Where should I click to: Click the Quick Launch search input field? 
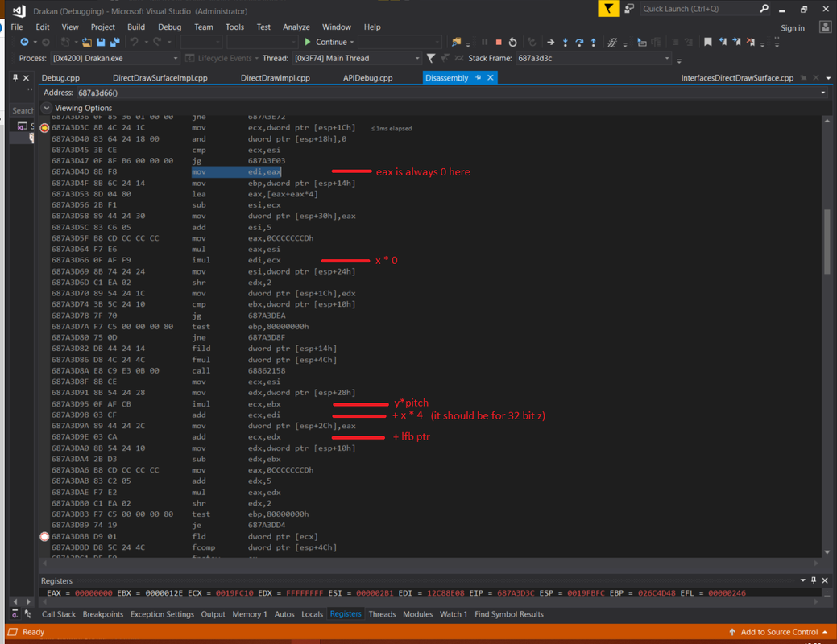[699, 9]
